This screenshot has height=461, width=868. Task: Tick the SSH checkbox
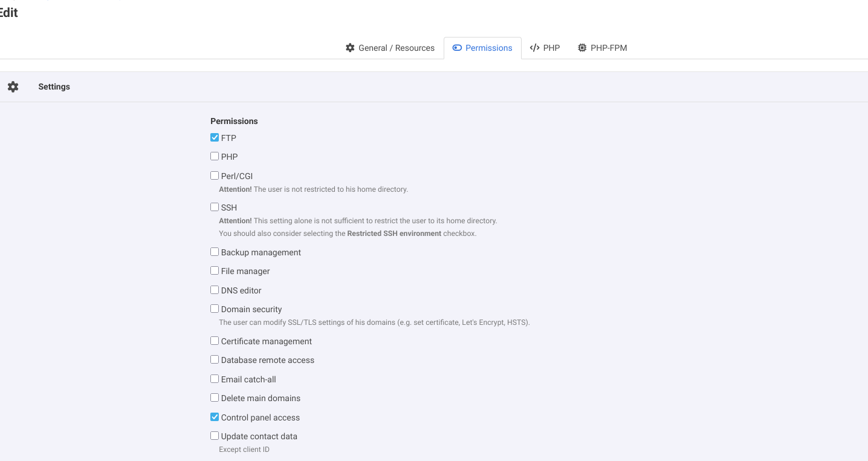click(215, 207)
